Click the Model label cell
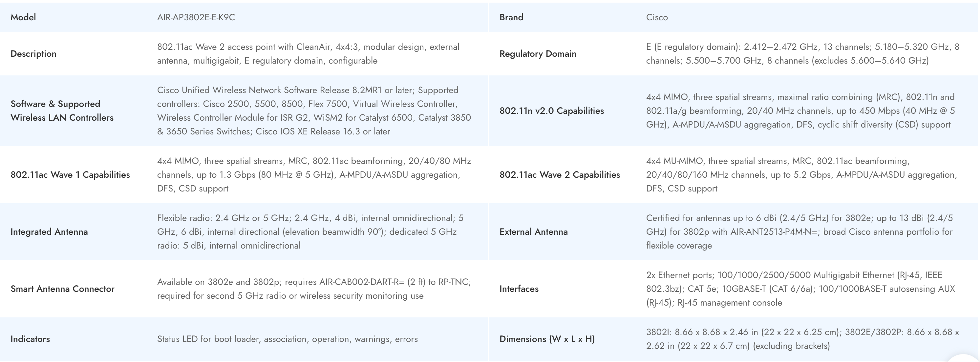980x362 pixels. [x=23, y=17]
